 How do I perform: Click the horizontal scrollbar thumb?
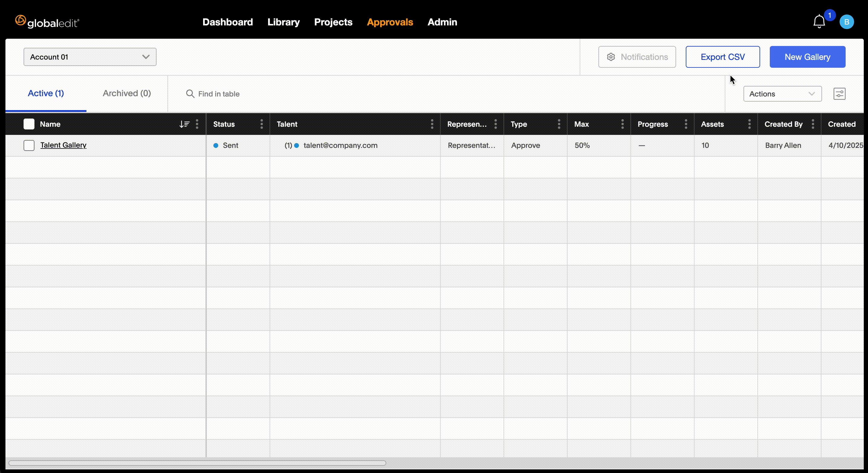click(x=197, y=463)
